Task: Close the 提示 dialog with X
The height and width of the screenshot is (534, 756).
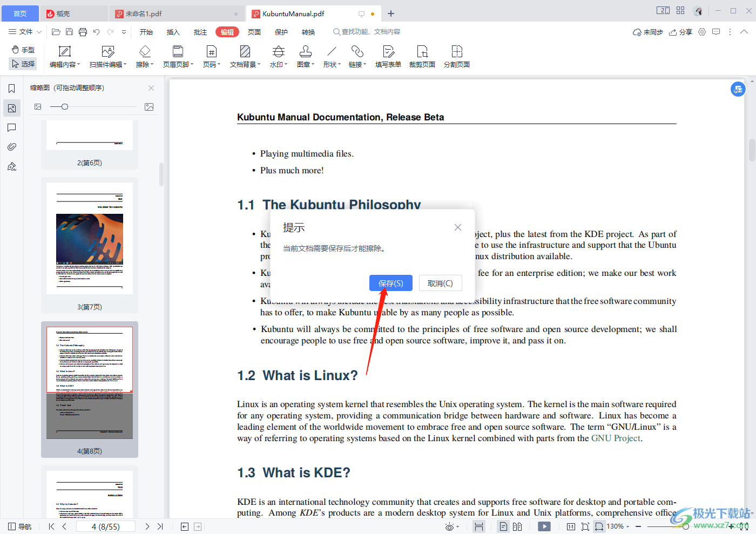Action: (458, 227)
